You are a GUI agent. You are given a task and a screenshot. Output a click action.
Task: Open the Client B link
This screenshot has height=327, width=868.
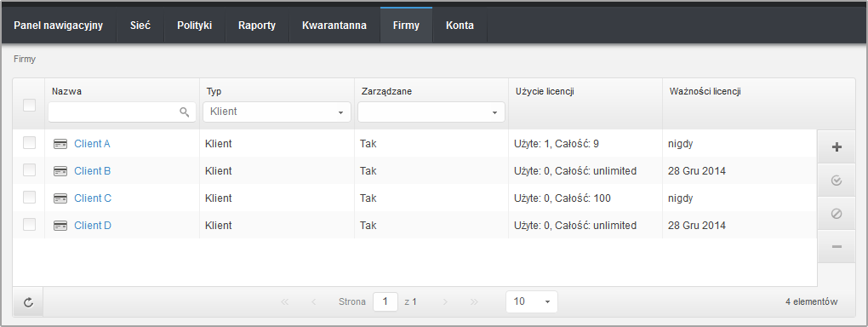coord(93,170)
